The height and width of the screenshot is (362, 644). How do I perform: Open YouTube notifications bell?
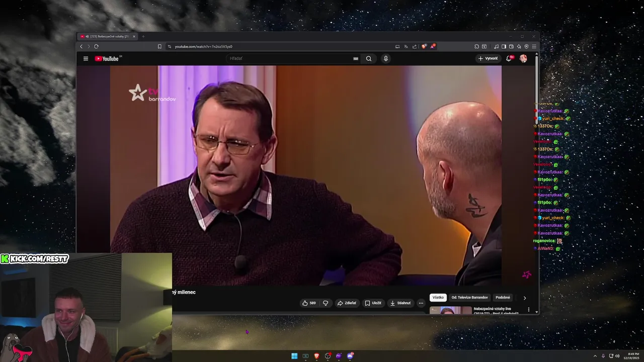point(509,58)
